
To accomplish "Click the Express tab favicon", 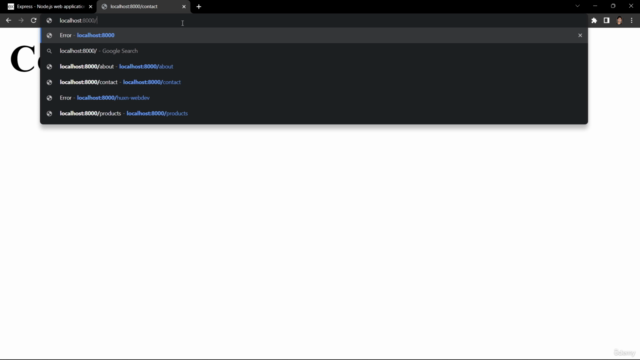I will [x=11, y=7].
